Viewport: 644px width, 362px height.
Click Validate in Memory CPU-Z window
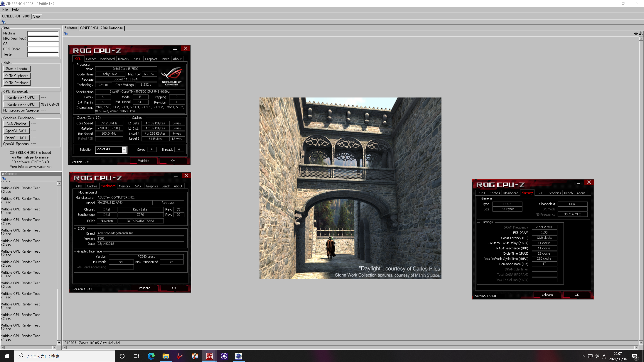(547, 295)
